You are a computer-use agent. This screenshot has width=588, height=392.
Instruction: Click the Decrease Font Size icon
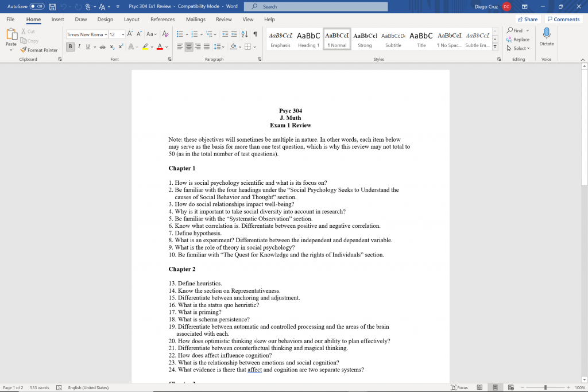[139, 34]
